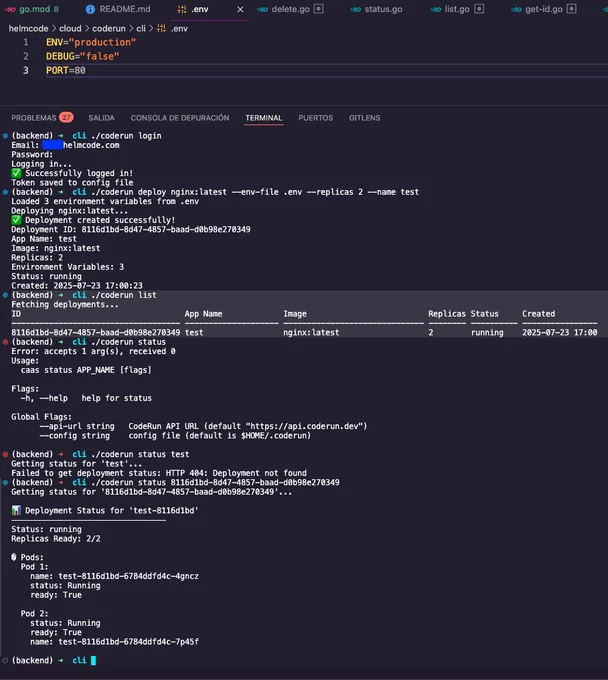Open the PUERTOS panel tab

[x=316, y=118]
